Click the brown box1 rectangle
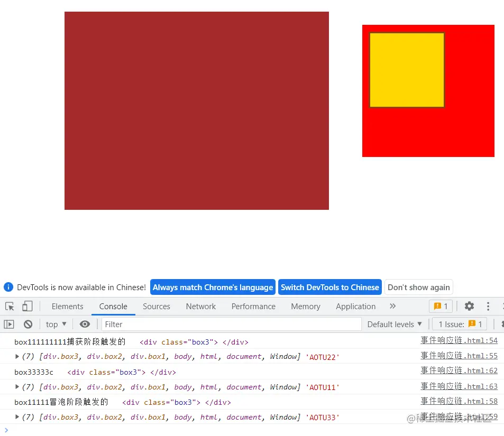504x436 pixels. [196, 111]
